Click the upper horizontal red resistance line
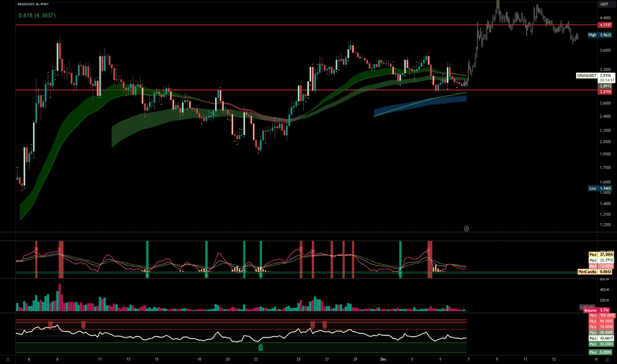The height and width of the screenshot is (364, 617). tap(307, 24)
